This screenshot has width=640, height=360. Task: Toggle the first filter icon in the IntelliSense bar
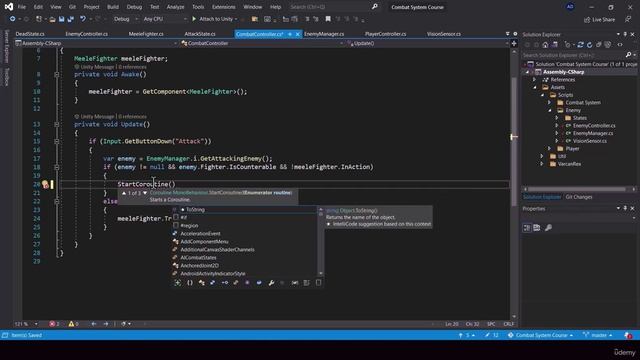(178, 282)
